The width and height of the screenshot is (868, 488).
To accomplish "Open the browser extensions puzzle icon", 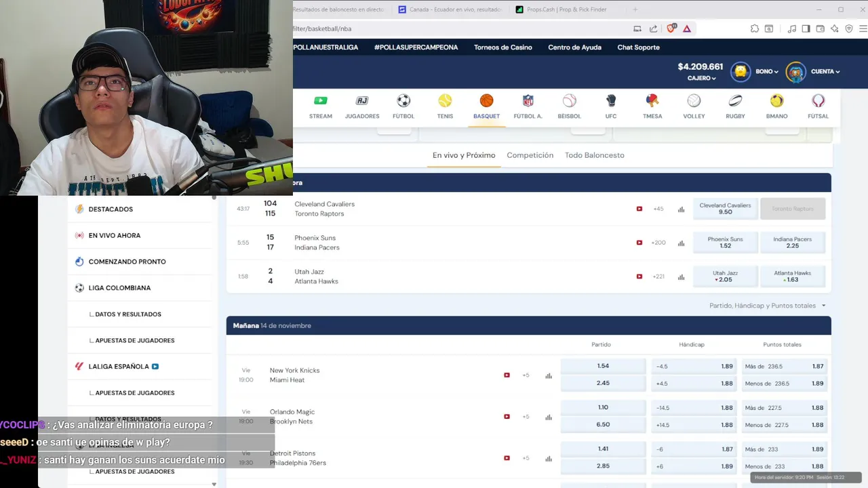I will click(x=754, y=28).
